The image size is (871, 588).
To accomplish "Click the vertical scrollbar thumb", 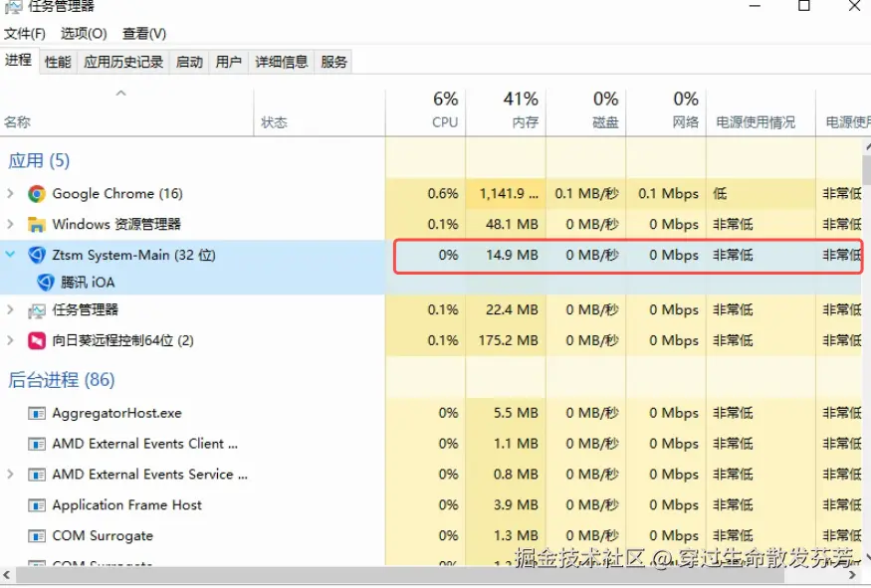I will [x=867, y=169].
